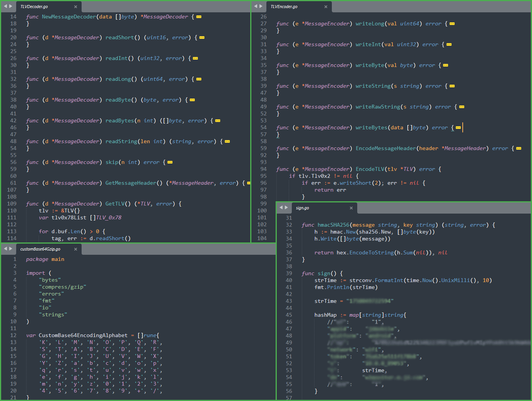This screenshot has height=401, width=532.
Task: Unfold the writeLong function code
Action: [x=452, y=24]
